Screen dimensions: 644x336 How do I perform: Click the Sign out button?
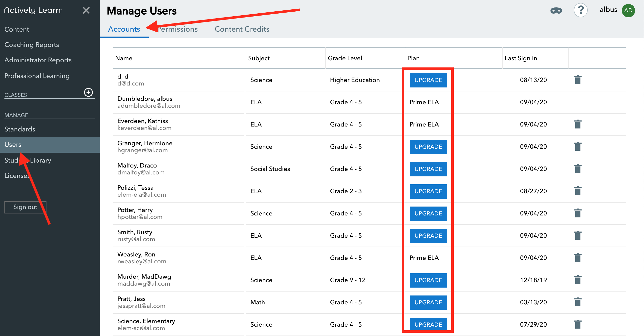[25, 207]
